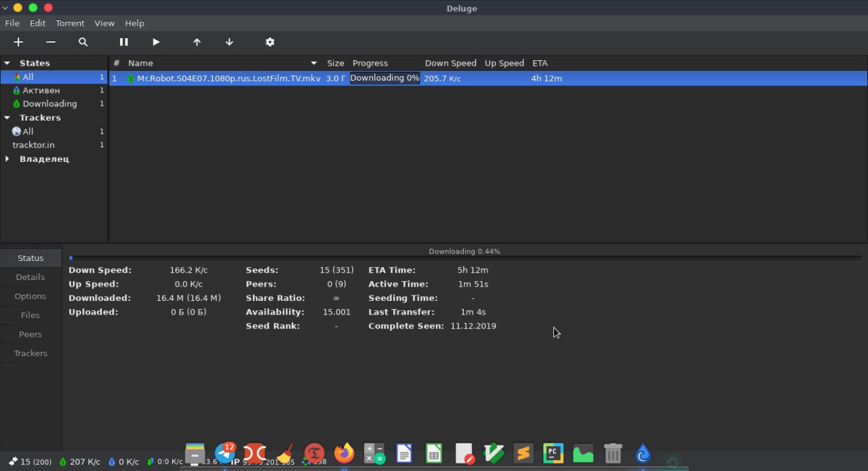The image size is (868, 471).
Task: Click connections count 15 (200) in status bar
Action: [31, 462]
